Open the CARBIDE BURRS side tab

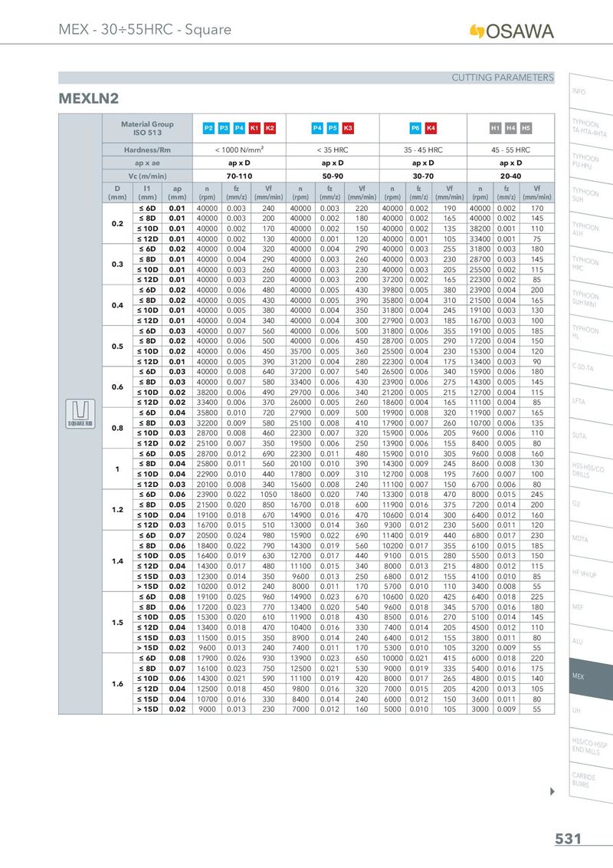click(x=590, y=780)
